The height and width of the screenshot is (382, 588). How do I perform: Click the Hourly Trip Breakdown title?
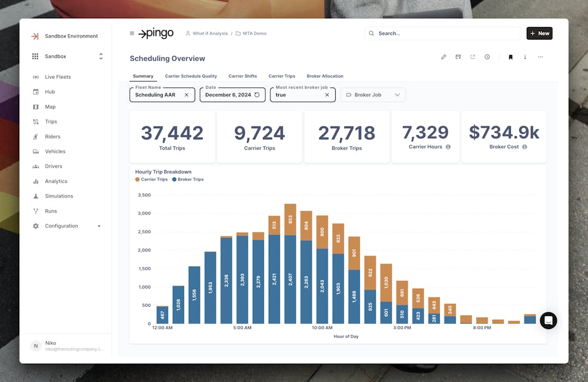pyautogui.click(x=163, y=172)
